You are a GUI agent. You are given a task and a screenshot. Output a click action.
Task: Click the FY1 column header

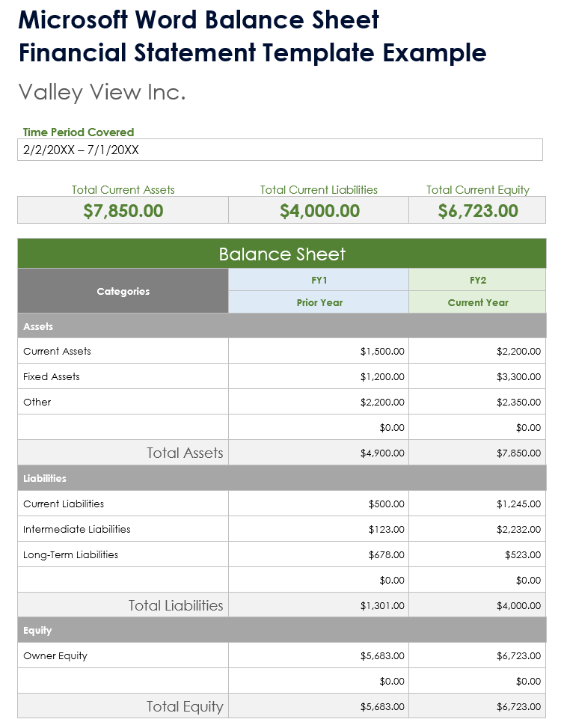(319, 280)
